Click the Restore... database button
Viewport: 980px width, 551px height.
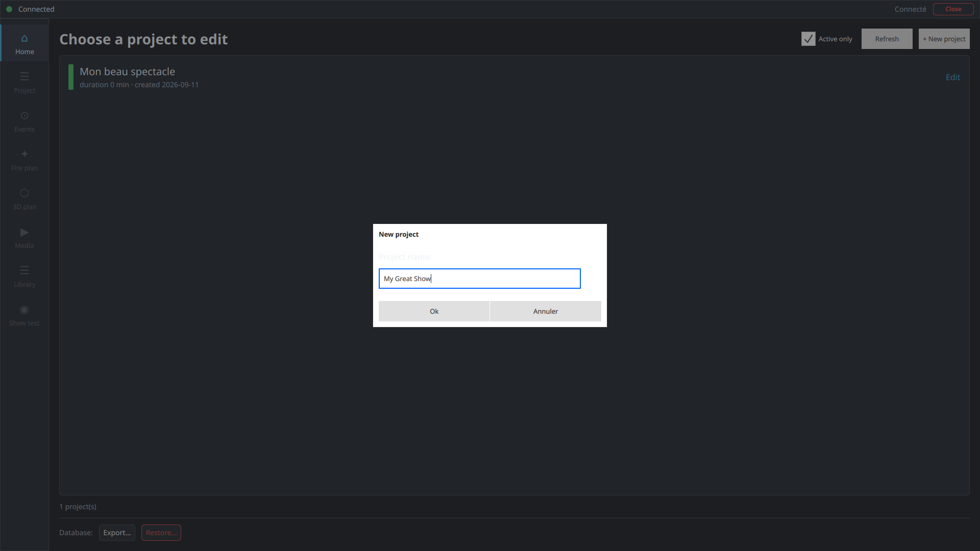tap(161, 533)
